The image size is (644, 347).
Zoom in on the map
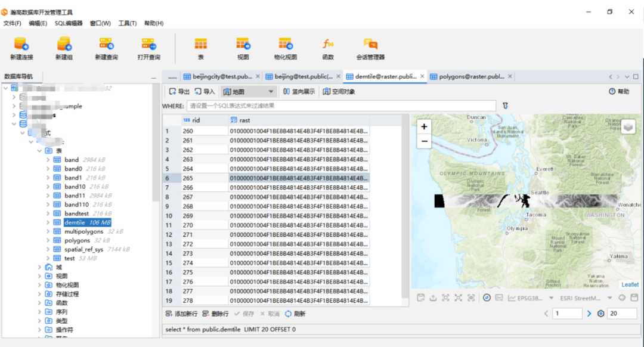click(x=424, y=126)
